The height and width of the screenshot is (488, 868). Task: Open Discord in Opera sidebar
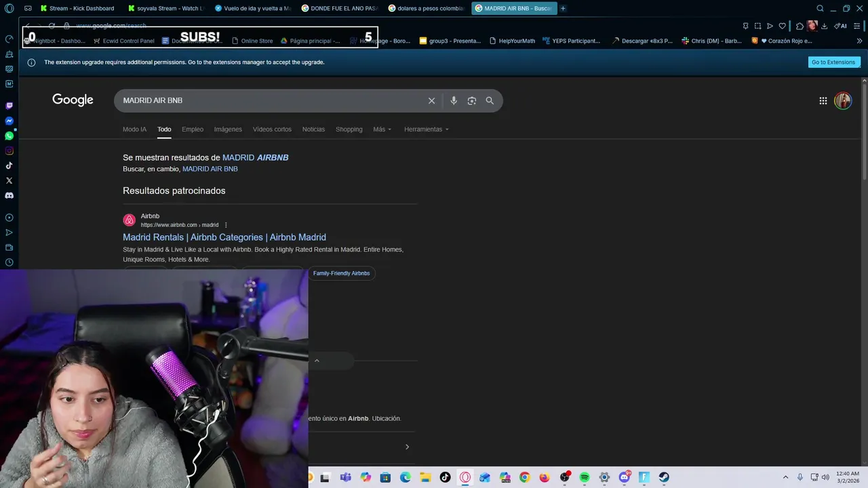pyautogui.click(x=9, y=195)
